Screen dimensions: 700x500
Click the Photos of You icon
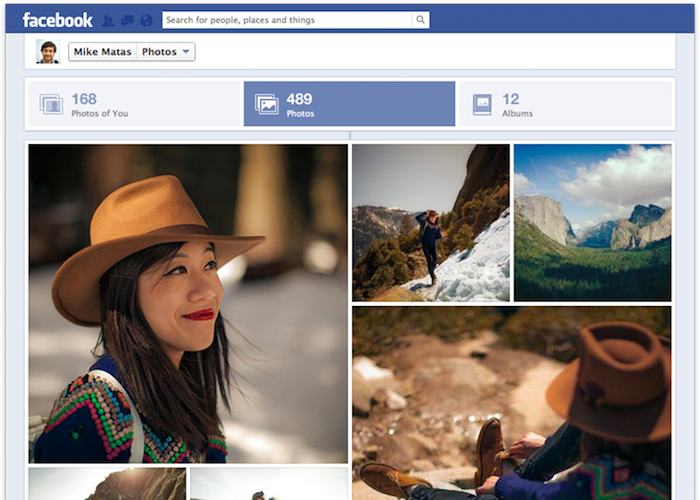[51, 104]
